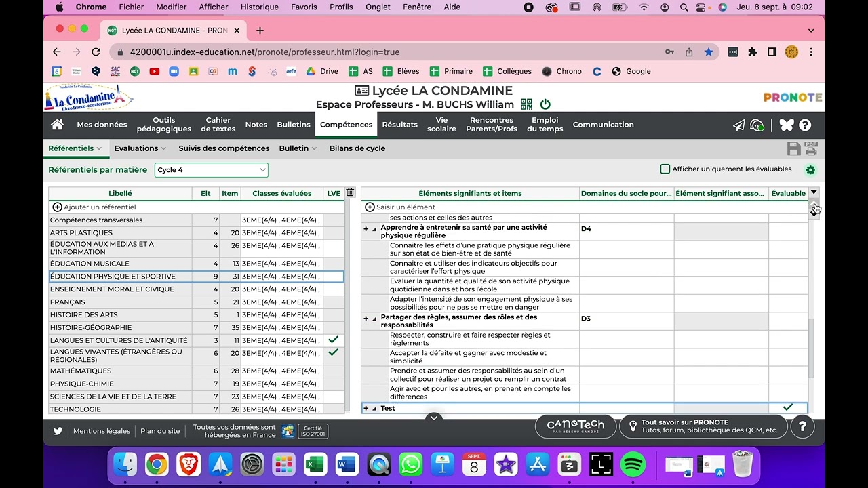This screenshot has height=488, width=868.
Task: Save changes with the floppy disk icon
Action: click(x=793, y=149)
